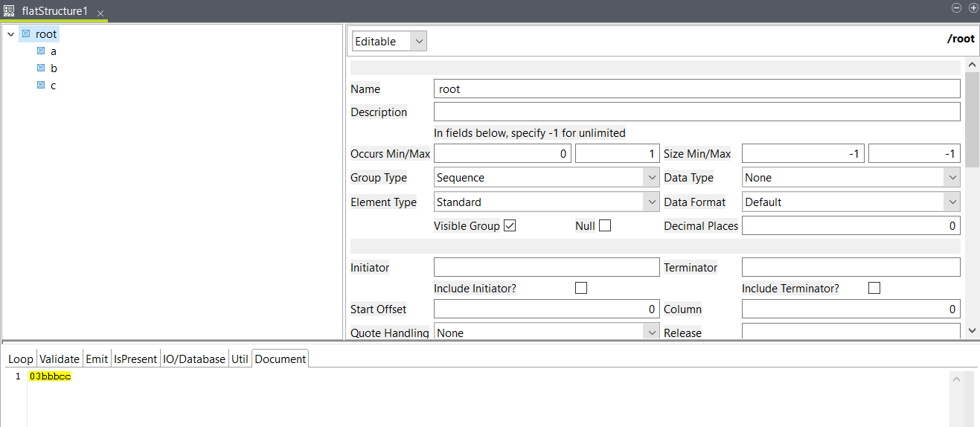Click the root element icon in tree
Screen dimensions: 980x427
pos(26,33)
